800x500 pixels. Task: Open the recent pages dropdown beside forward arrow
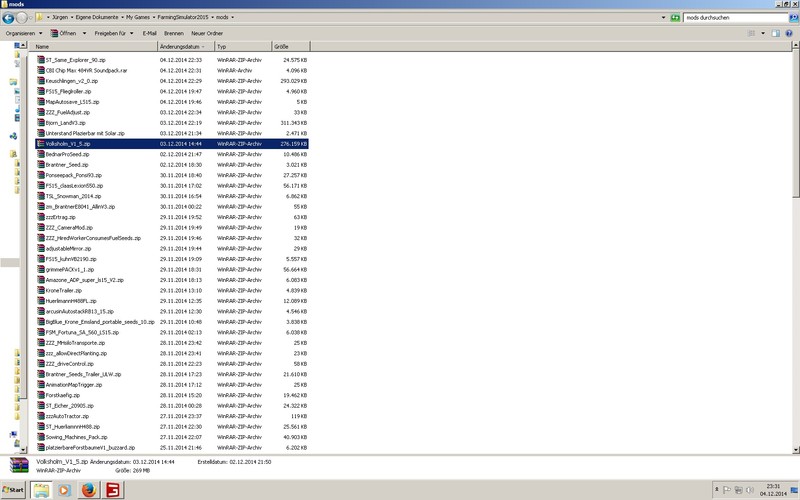coord(31,18)
